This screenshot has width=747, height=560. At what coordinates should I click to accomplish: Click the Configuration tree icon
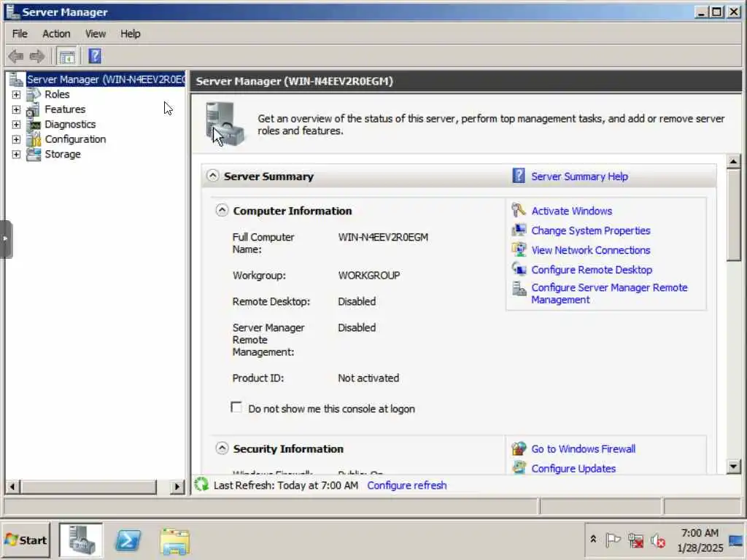[34, 139]
